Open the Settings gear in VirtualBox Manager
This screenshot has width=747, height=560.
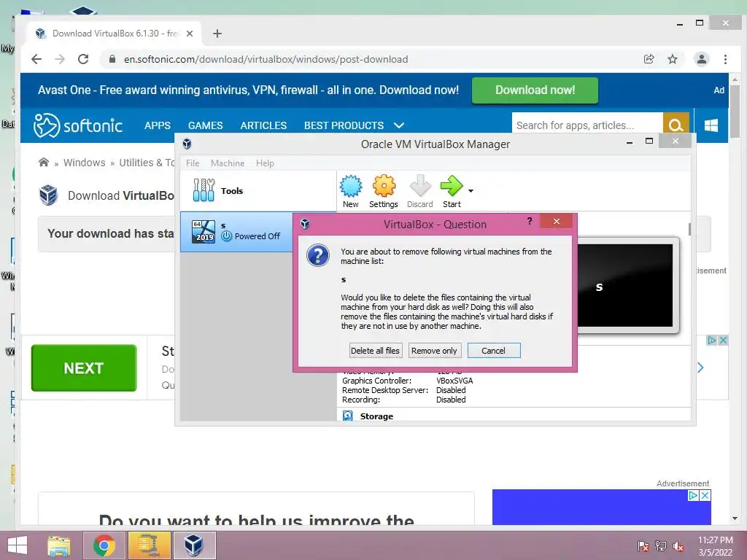click(384, 192)
